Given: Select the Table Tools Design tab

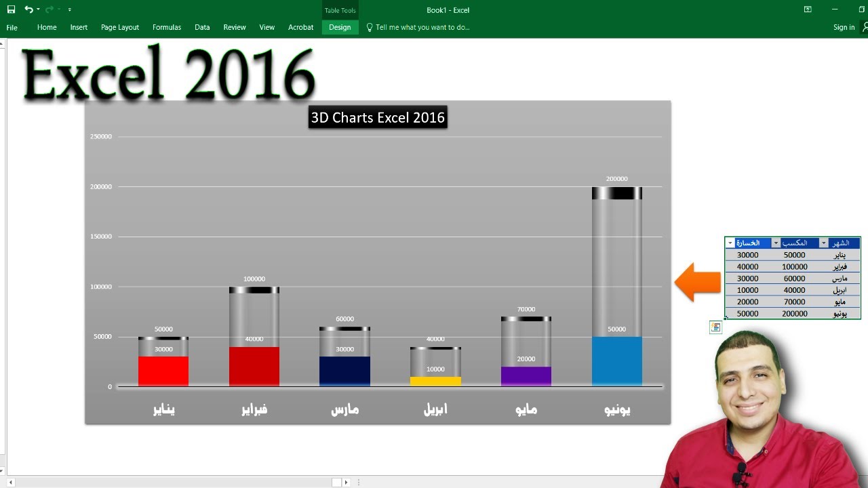Looking at the screenshot, I should [340, 27].
